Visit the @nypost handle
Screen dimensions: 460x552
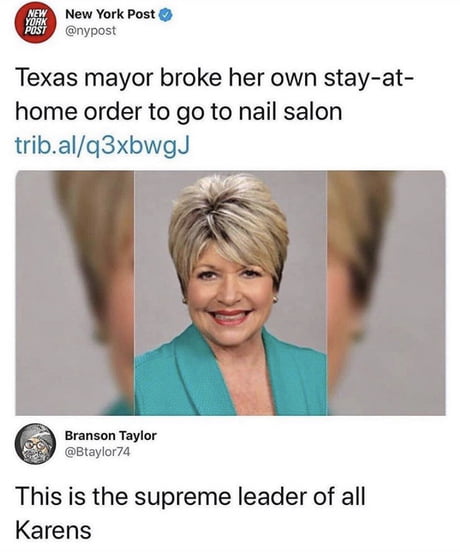pyautogui.click(x=90, y=31)
